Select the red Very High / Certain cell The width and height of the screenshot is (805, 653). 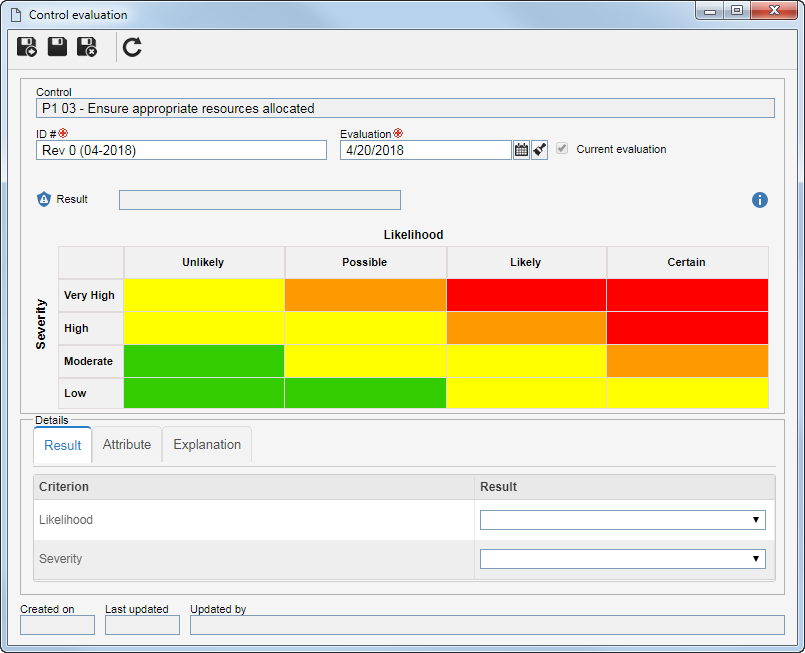point(687,295)
